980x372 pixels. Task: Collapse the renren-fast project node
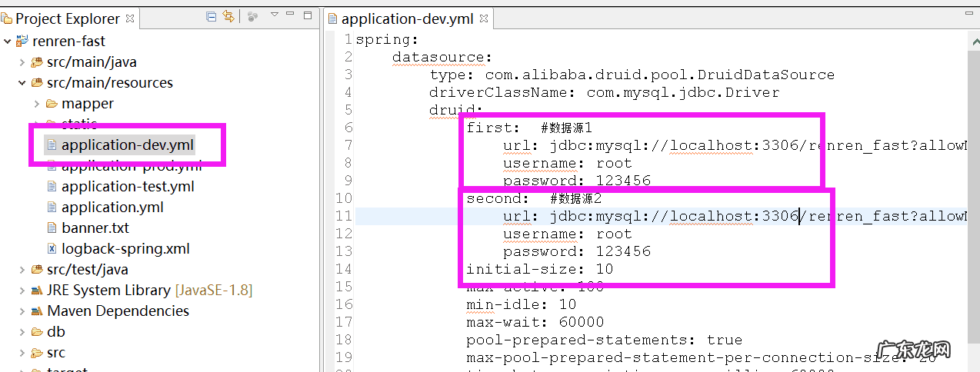(x=7, y=41)
